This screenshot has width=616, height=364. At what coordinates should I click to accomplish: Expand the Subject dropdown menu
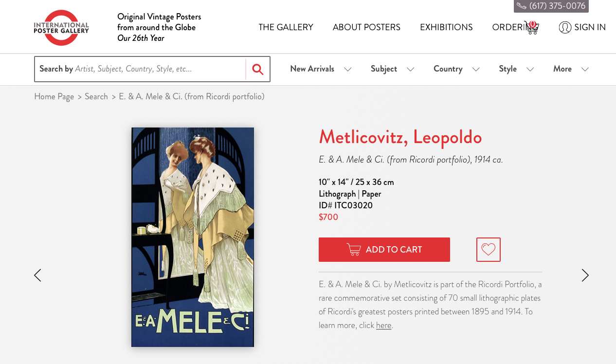pyautogui.click(x=392, y=69)
